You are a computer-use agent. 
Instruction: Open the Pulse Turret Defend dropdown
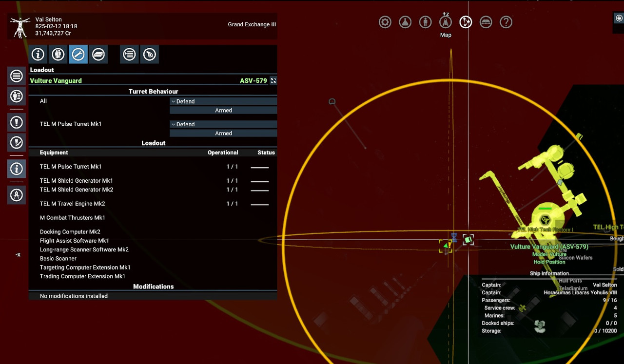point(223,124)
